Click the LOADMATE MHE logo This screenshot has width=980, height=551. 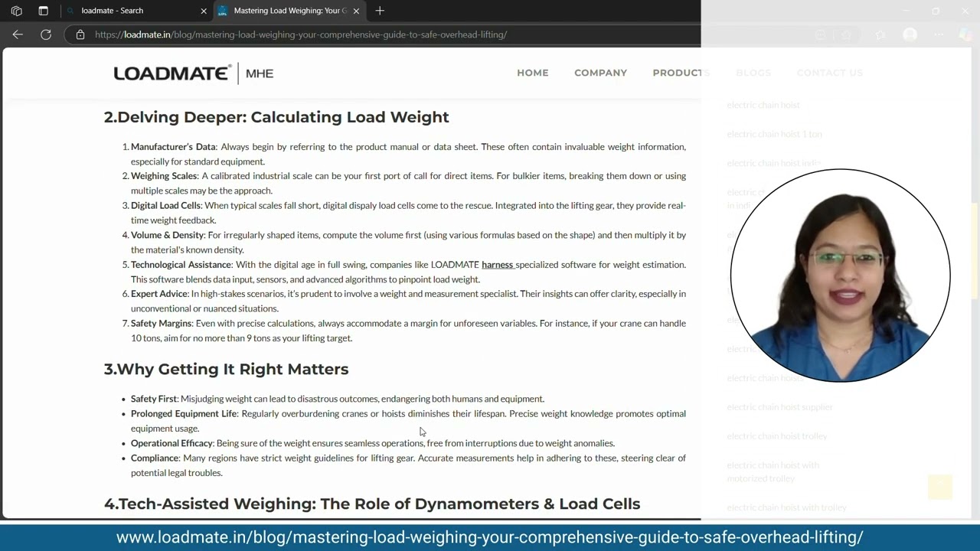click(194, 73)
